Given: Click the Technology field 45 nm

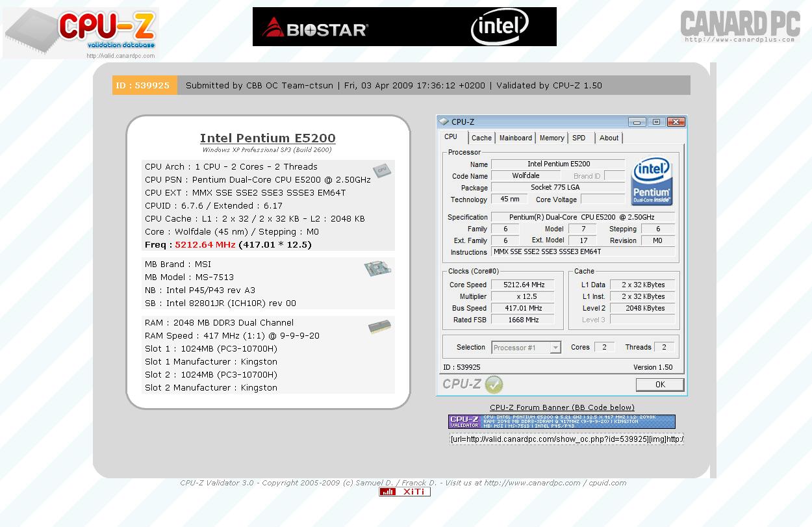Looking at the screenshot, I should click(x=509, y=199).
